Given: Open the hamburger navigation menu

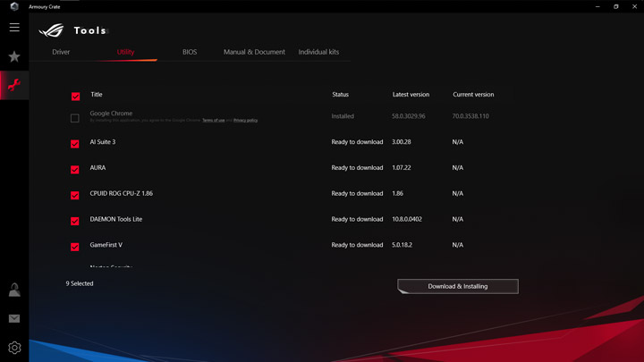Looking at the screenshot, I should (x=14, y=28).
